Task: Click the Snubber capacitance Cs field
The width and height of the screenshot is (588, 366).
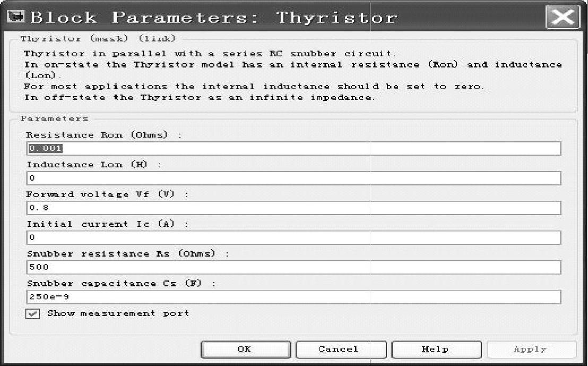Action: 293,297
